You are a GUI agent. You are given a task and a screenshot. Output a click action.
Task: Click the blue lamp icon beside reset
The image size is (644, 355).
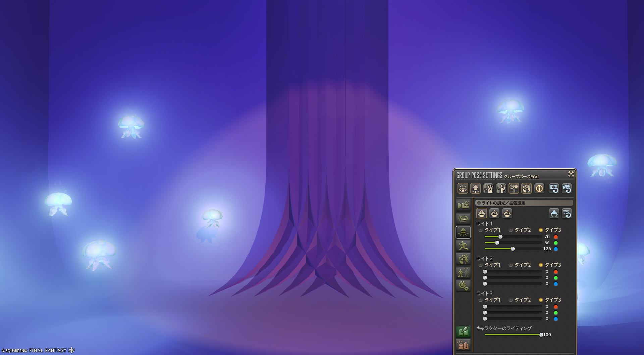[x=554, y=213]
